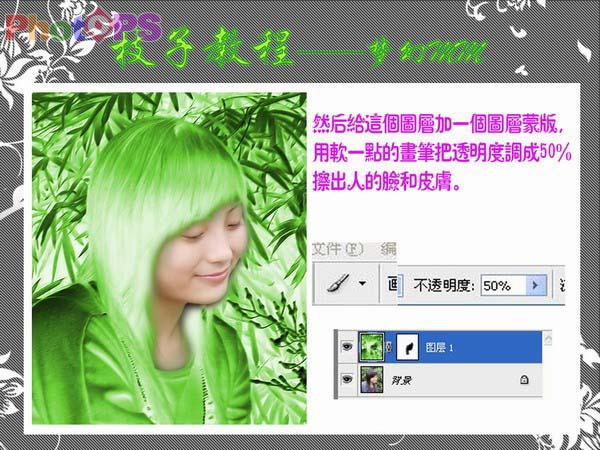Select the 背景 layer thumbnail
Viewport: 600px width, 450px height.
click(x=372, y=380)
